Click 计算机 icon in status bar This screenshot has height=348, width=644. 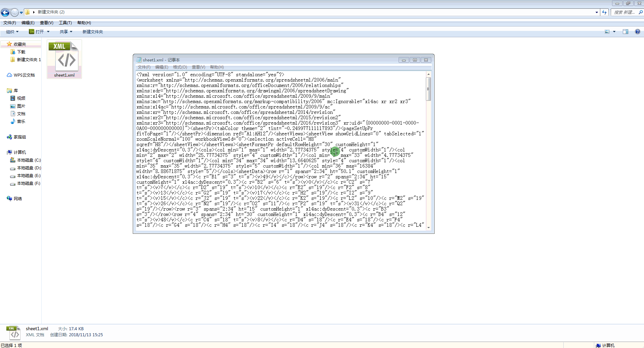598,345
